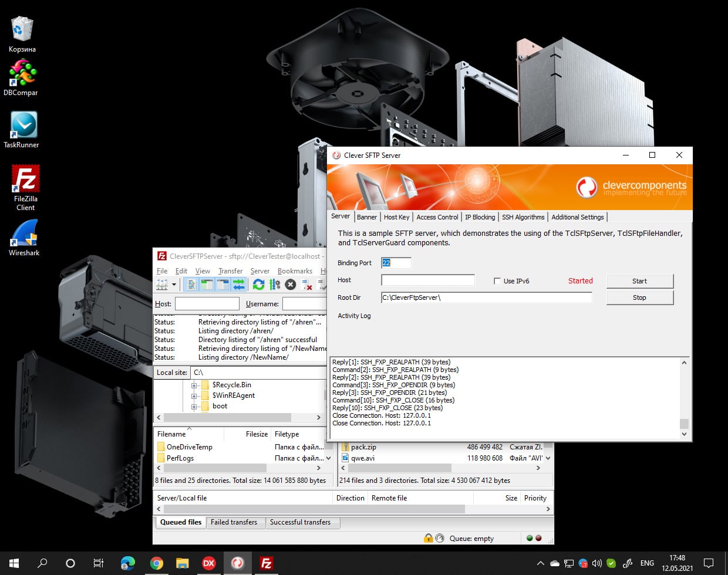Switch to the Failed transfers tab
This screenshot has width=728, height=575.
point(234,522)
